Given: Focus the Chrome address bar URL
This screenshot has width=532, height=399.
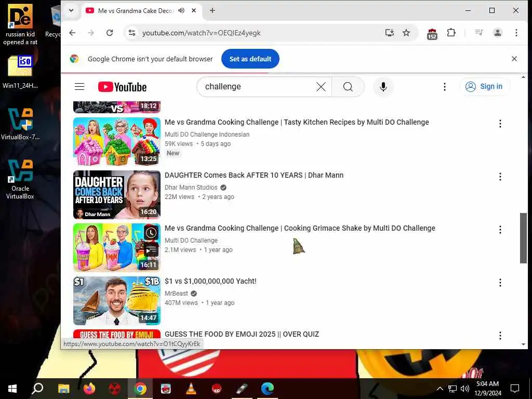Looking at the screenshot, I should tap(201, 33).
